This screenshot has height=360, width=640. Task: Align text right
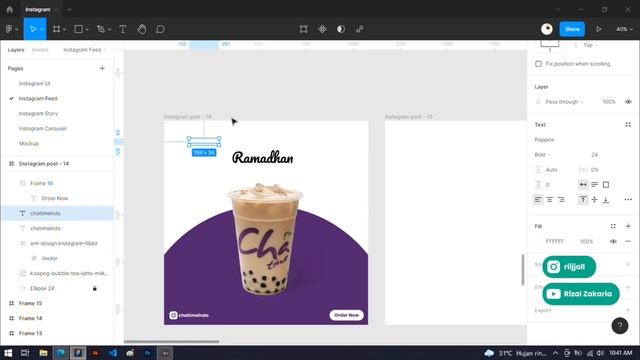pyautogui.click(x=561, y=200)
